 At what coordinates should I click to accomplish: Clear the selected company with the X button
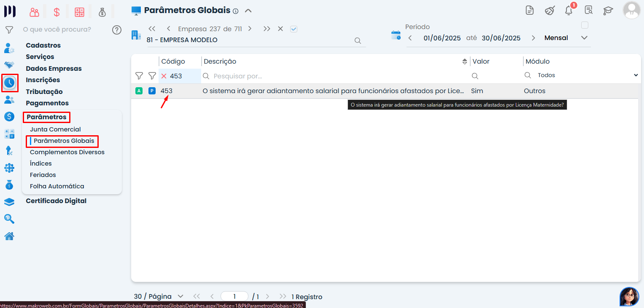click(280, 29)
